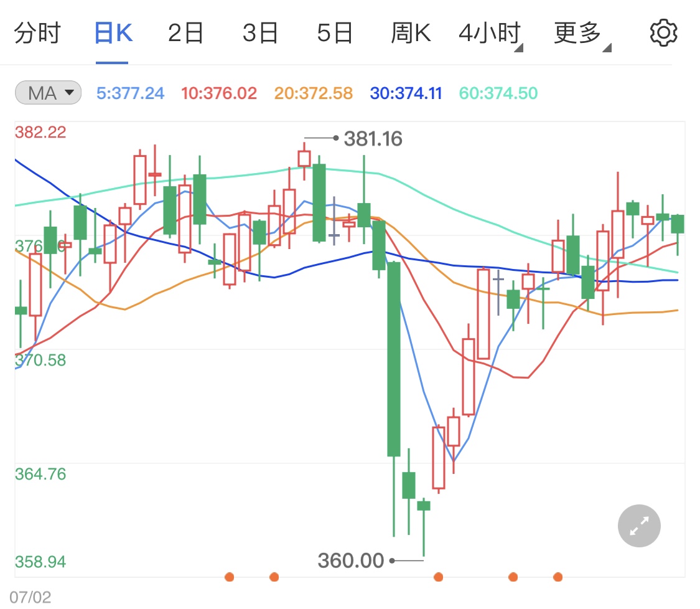
Task: Expand the 更多 options dropdown
Action: click(x=582, y=34)
